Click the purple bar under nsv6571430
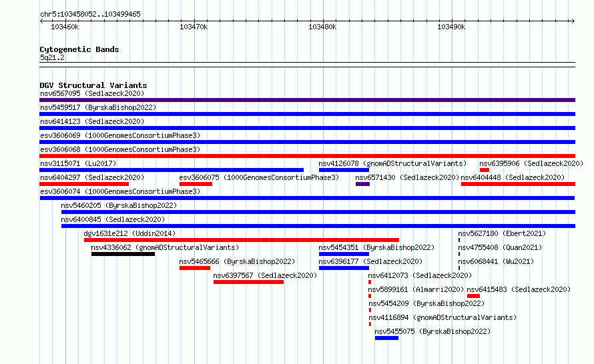The height and width of the screenshot is (364, 594). click(362, 184)
